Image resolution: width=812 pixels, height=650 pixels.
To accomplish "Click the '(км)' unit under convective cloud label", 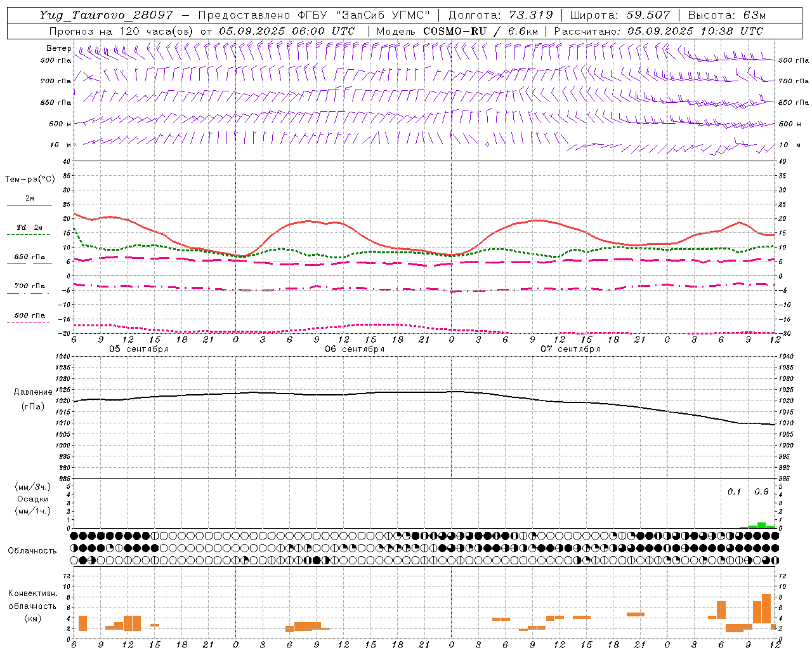I will 33,619.
